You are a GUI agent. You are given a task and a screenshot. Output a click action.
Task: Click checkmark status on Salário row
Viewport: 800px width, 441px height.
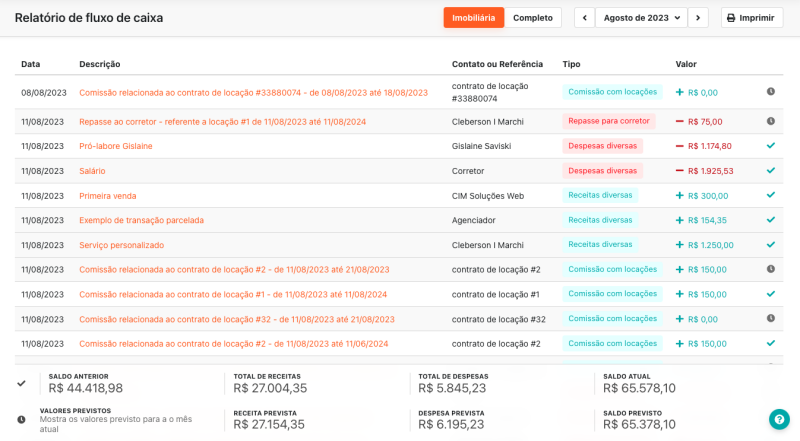tap(770, 170)
